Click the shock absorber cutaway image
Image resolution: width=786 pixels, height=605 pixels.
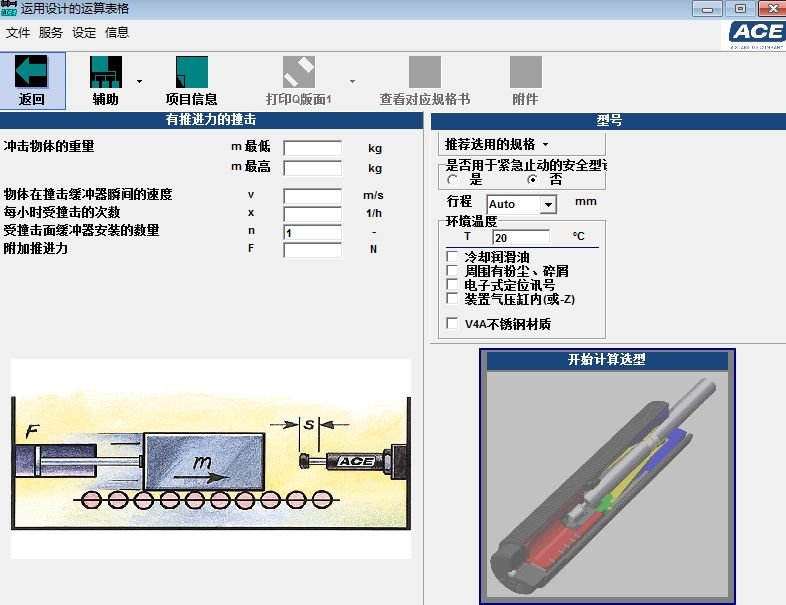coord(607,484)
